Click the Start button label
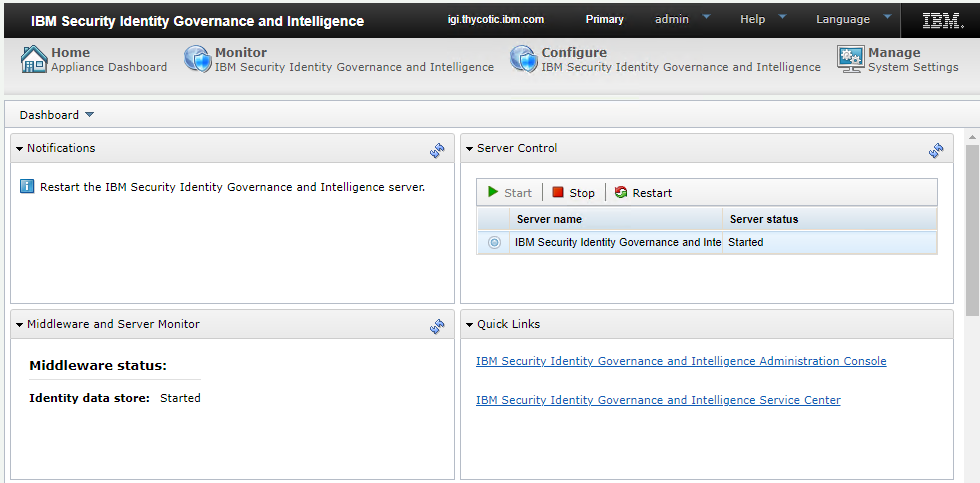Image resolution: width=980 pixels, height=483 pixels. click(518, 193)
